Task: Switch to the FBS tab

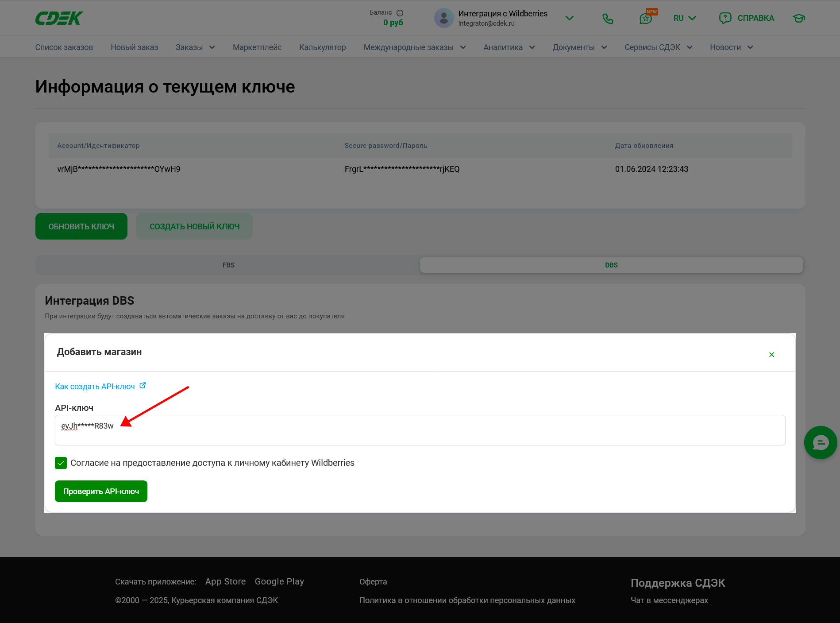Action: [228, 265]
